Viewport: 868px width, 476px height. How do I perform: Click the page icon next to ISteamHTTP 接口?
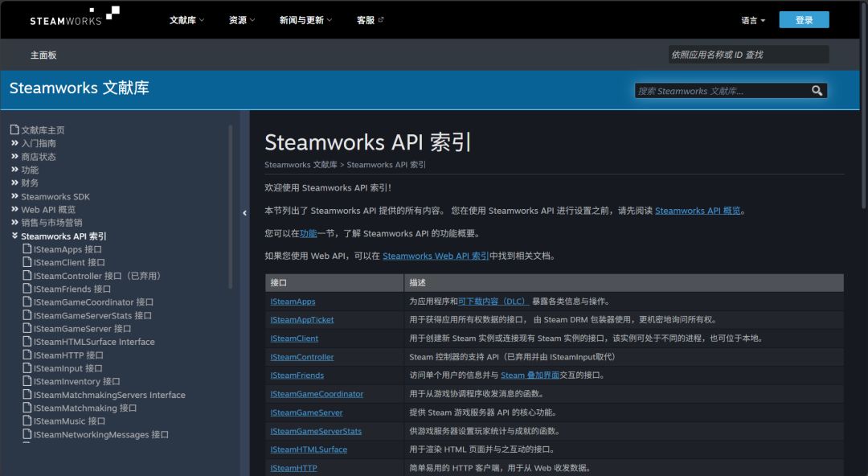[27, 355]
